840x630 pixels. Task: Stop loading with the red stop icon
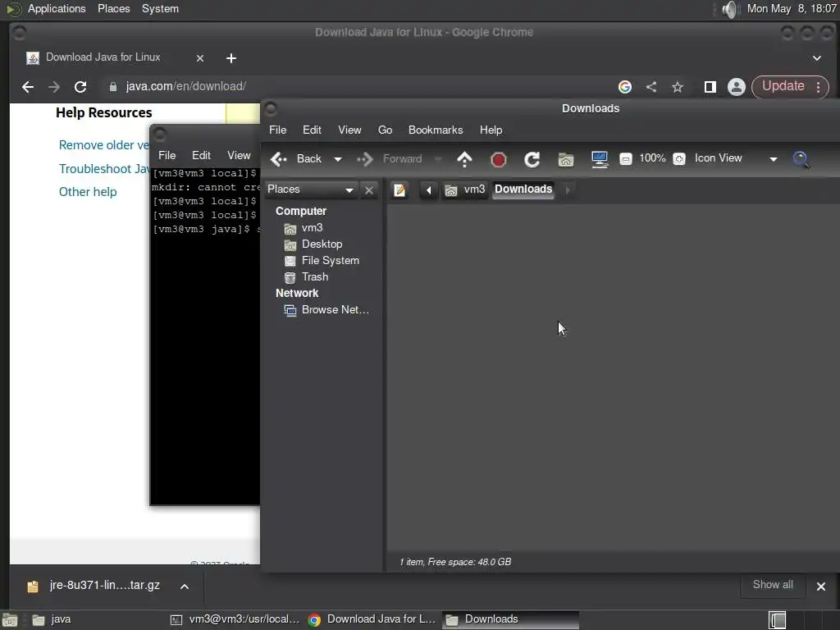pos(498,159)
